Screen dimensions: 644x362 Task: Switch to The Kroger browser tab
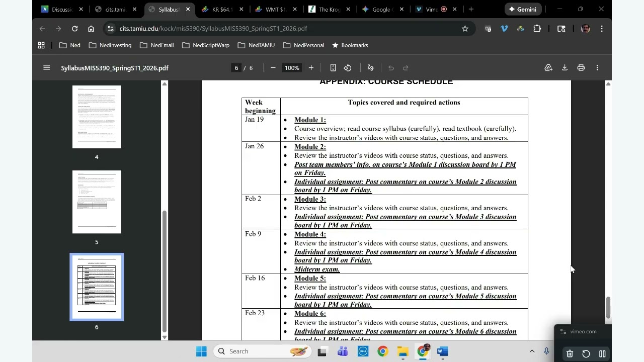[x=329, y=9]
